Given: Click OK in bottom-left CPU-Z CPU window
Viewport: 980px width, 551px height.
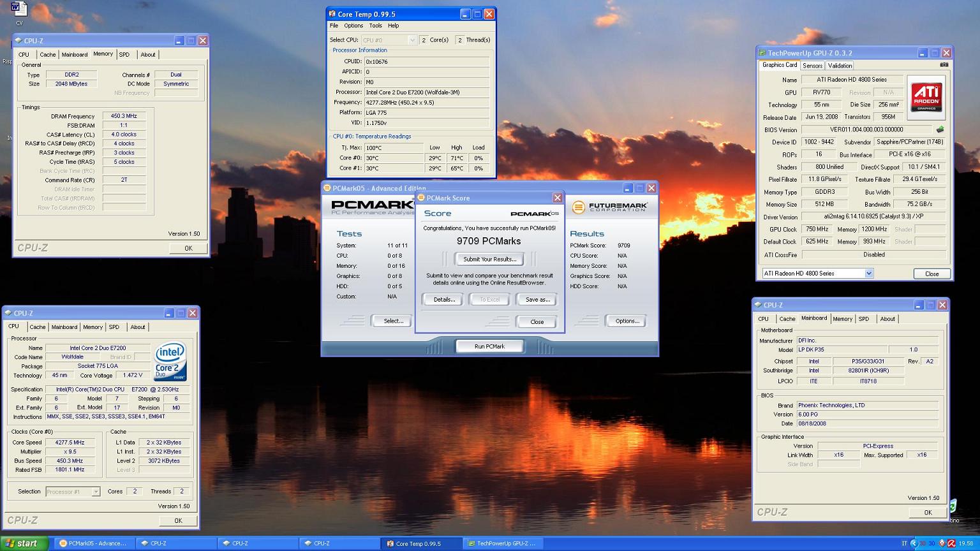Looking at the screenshot, I should tap(178, 520).
